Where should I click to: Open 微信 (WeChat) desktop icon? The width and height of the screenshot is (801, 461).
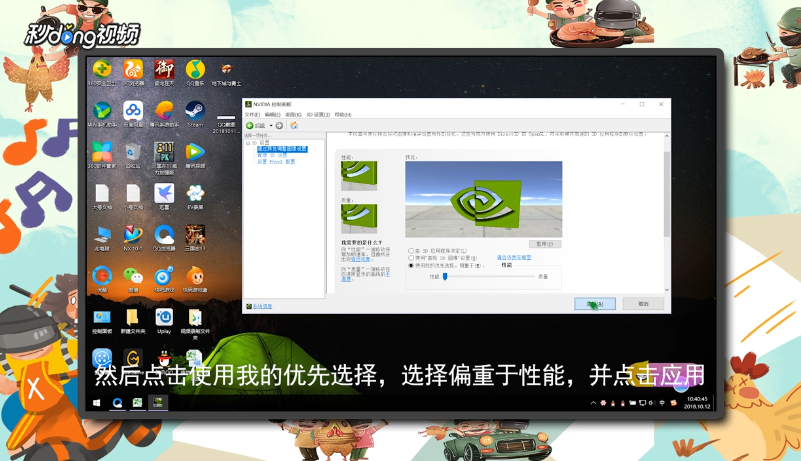point(133,280)
